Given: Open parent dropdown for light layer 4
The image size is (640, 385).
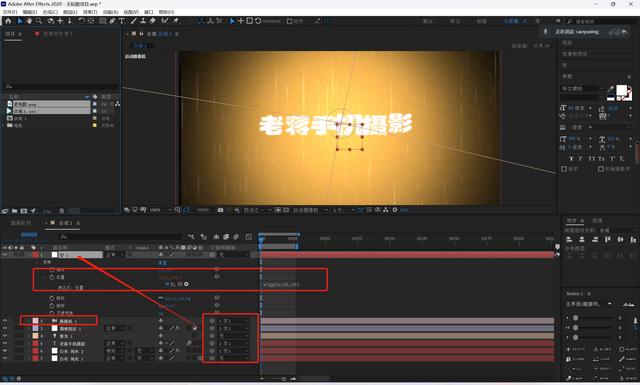Looking at the screenshot, I should (x=233, y=336).
